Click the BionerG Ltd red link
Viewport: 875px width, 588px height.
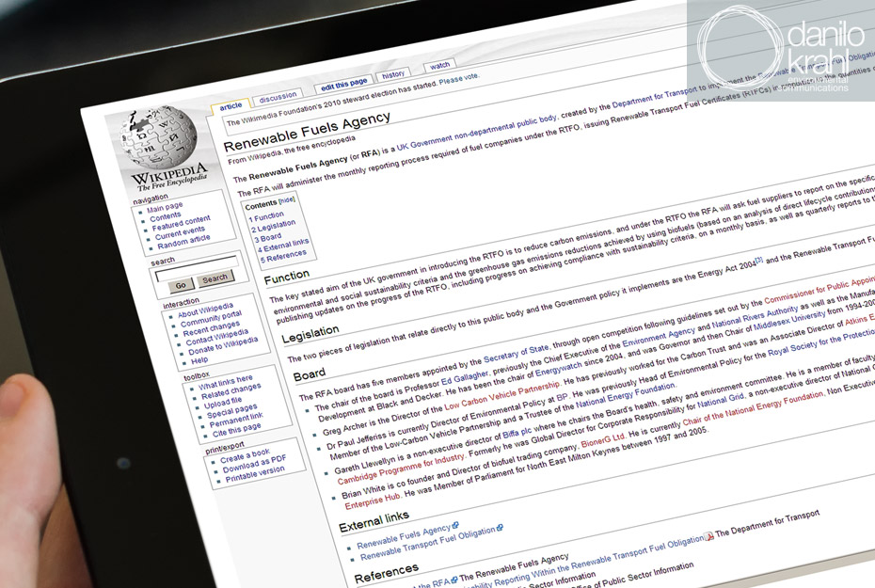[603, 441]
